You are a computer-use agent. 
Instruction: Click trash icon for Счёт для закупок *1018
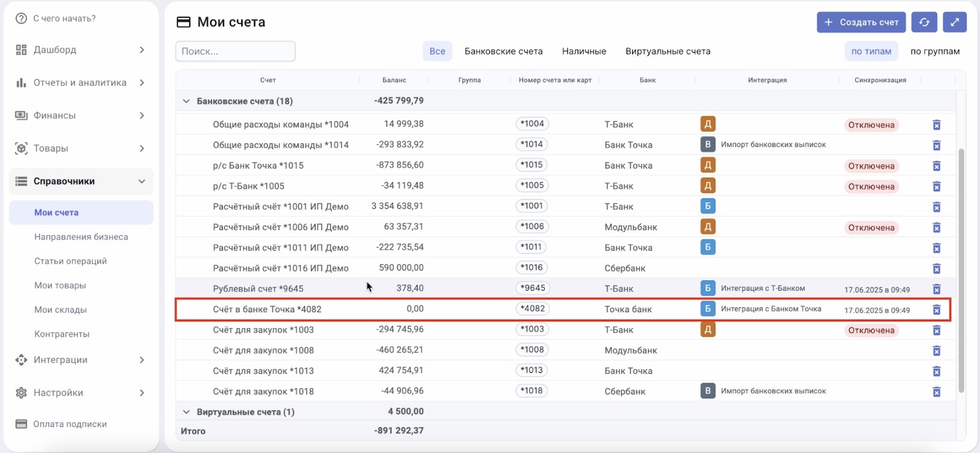tap(937, 392)
